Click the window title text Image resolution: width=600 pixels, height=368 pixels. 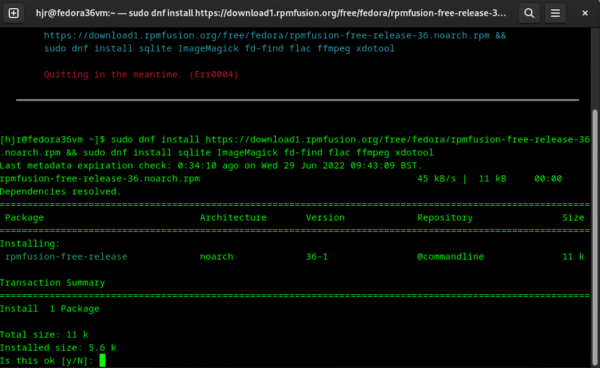(x=271, y=13)
